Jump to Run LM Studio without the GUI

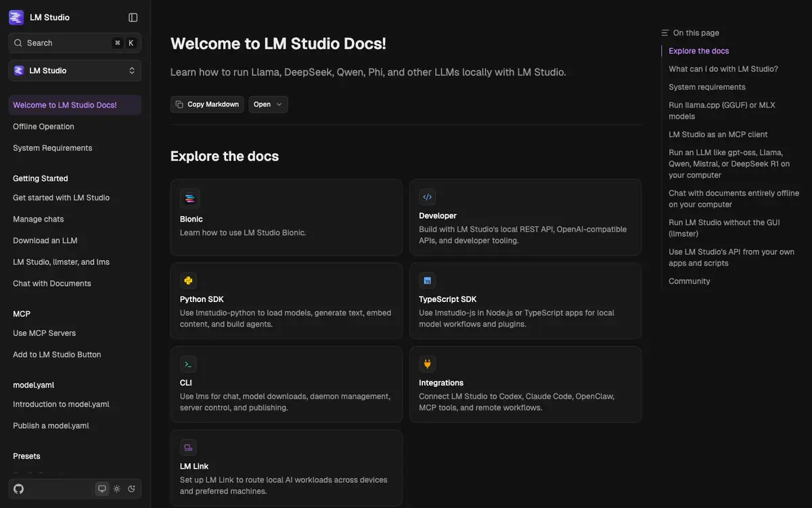coord(725,228)
